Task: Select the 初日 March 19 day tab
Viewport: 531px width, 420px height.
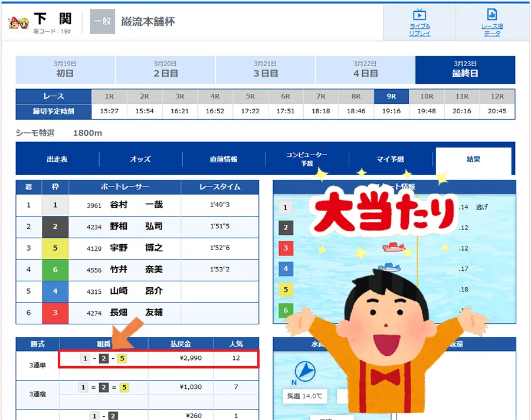Action: 65,70
